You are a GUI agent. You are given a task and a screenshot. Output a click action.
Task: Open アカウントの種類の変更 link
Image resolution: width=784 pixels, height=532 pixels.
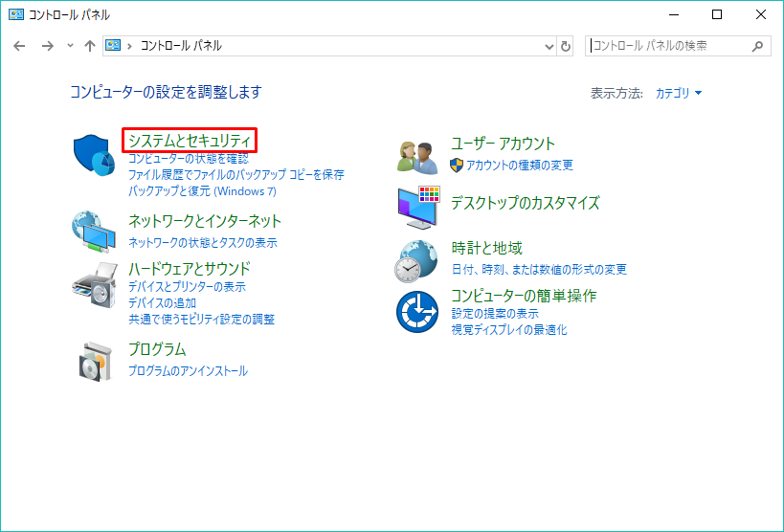click(x=520, y=165)
